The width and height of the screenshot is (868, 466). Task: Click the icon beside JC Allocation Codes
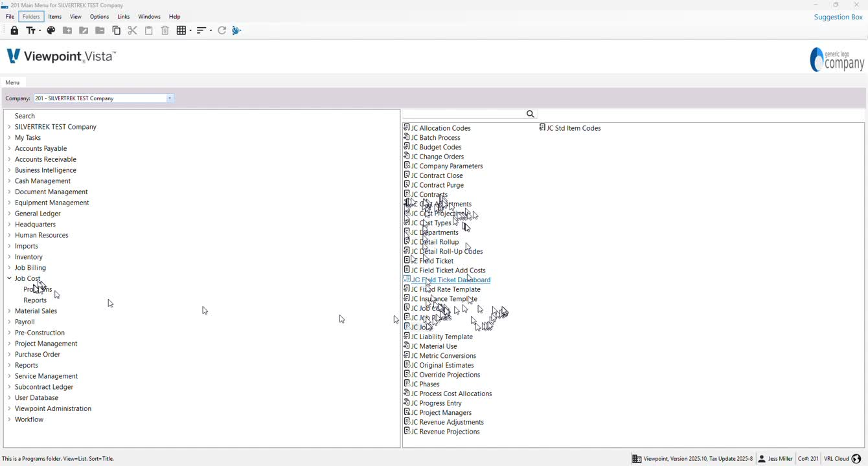(407, 128)
